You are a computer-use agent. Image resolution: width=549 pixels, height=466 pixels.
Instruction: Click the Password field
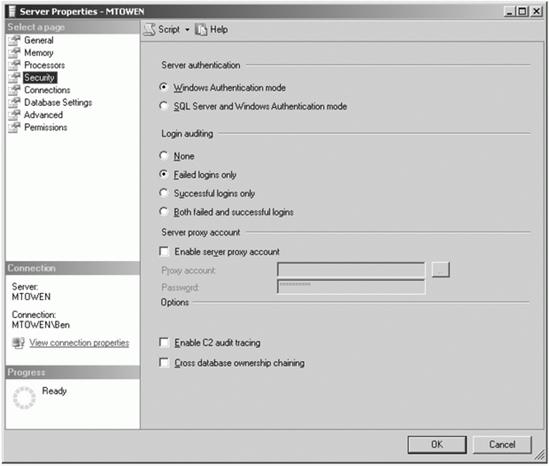(x=351, y=287)
